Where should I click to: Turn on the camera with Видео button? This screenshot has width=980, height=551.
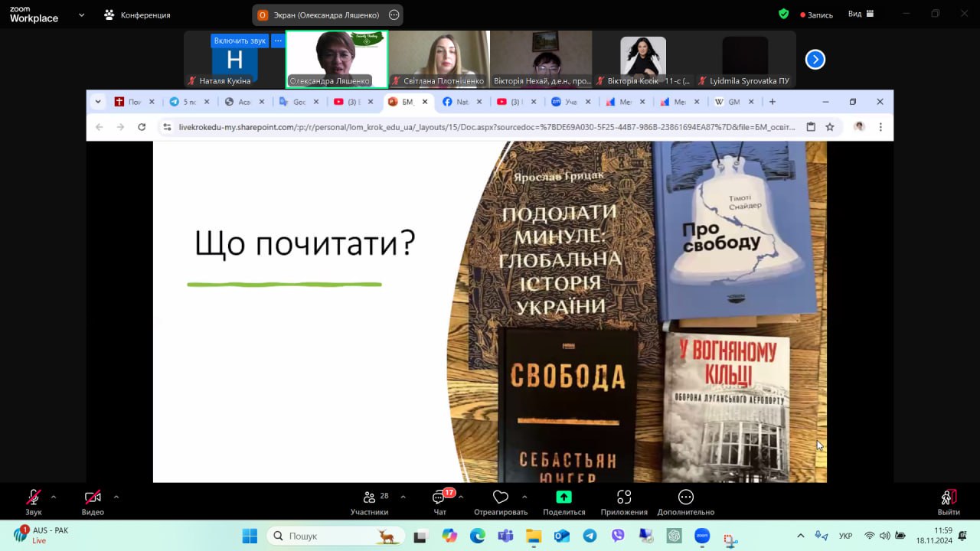coord(93,502)
